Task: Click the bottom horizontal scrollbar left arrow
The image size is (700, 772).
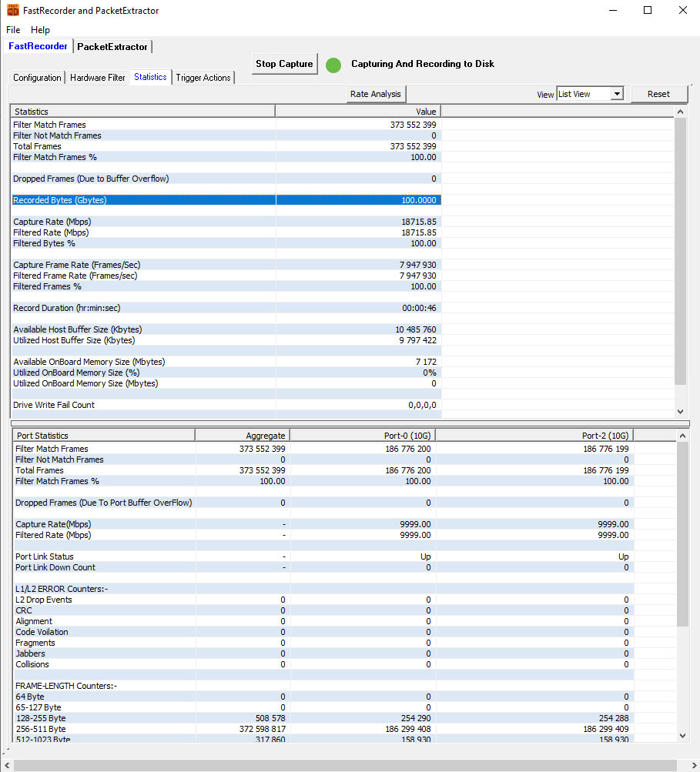Action: (x=6, y=766)
